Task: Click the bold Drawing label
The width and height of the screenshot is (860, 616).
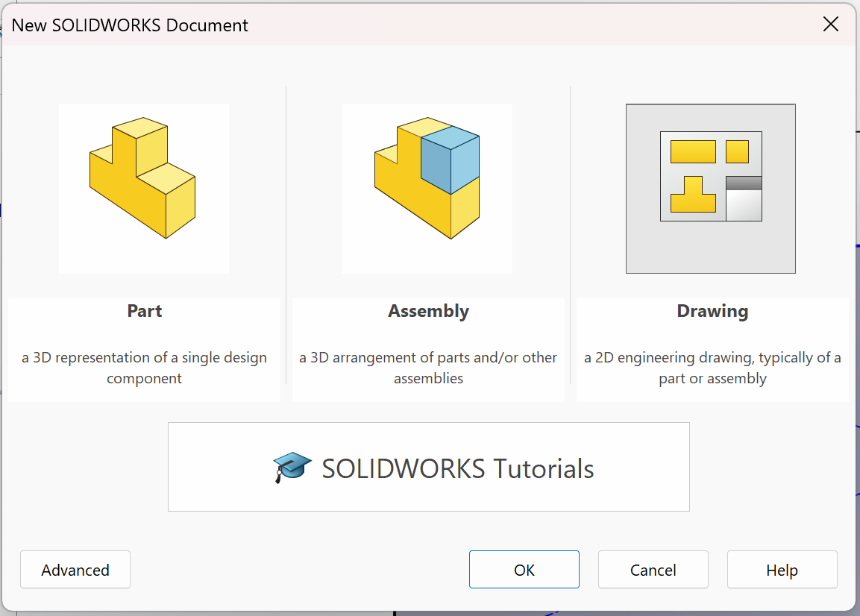Action: tap(712, 311)
